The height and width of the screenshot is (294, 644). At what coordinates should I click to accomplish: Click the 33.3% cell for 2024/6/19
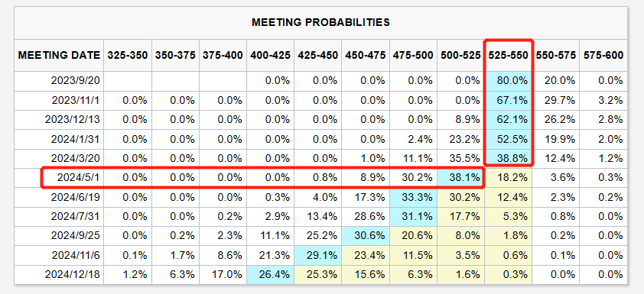pyautogui.click(x=413, y=197)
